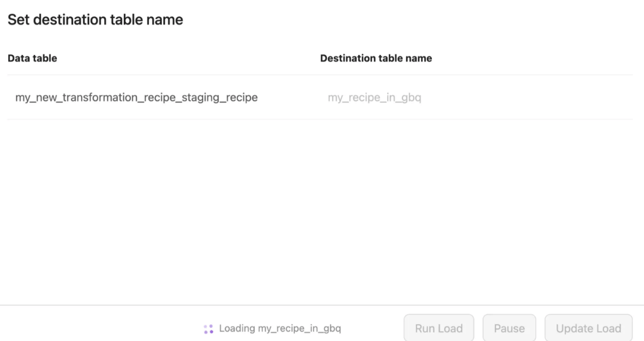Screen dimensions: 644x341
Task: Click the header label above the staging recipe
Action: click(x=32, y=58)
